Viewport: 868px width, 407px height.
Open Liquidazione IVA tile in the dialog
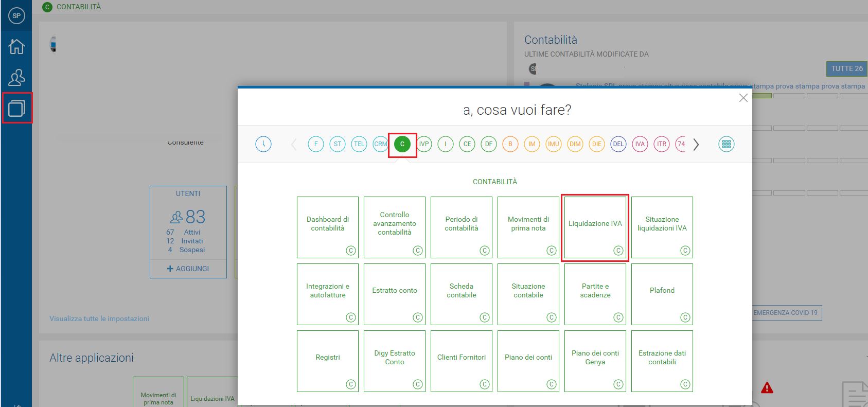click(x=595, y=227)
